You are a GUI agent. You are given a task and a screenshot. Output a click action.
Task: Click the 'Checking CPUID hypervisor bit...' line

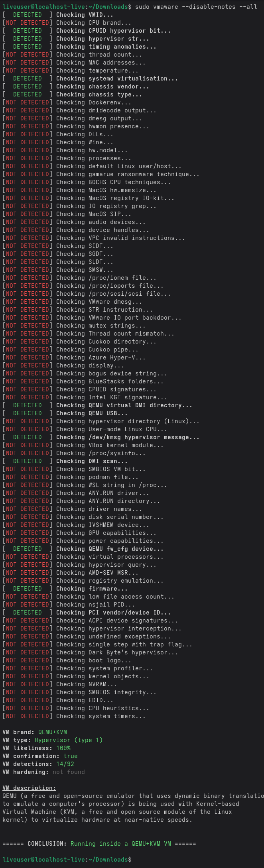tap(113, 31)
